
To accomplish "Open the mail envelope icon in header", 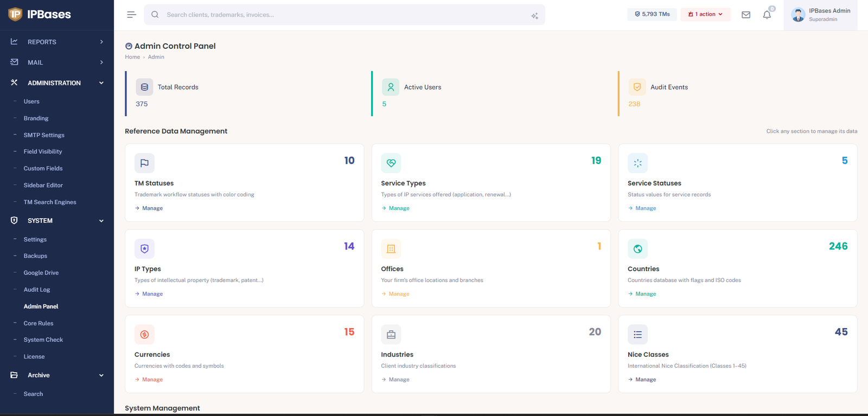I will [x=746, y=15].
